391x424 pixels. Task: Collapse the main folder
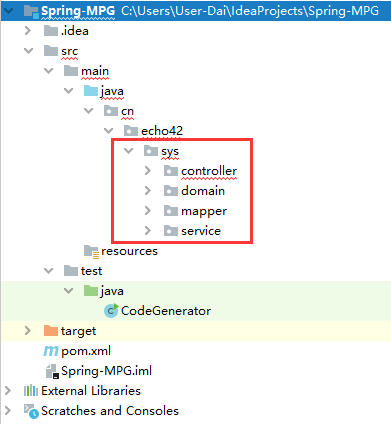pyautogui.click(x=49, y=71)
